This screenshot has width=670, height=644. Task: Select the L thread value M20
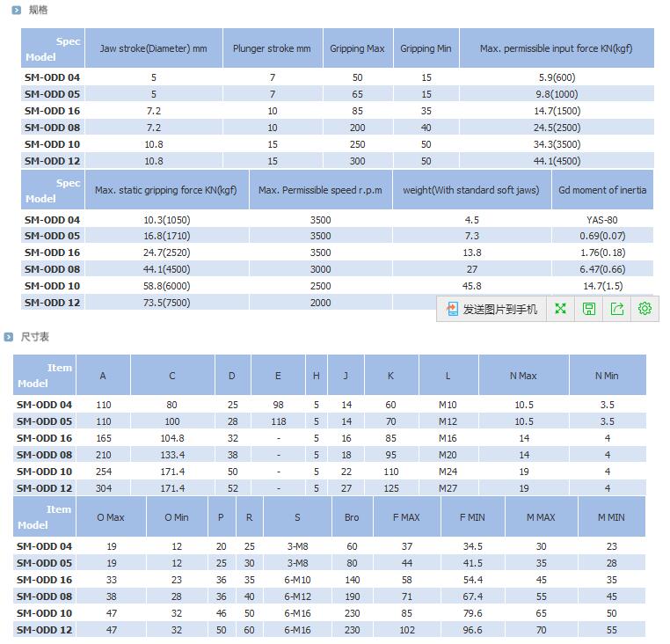coord(448,455)
